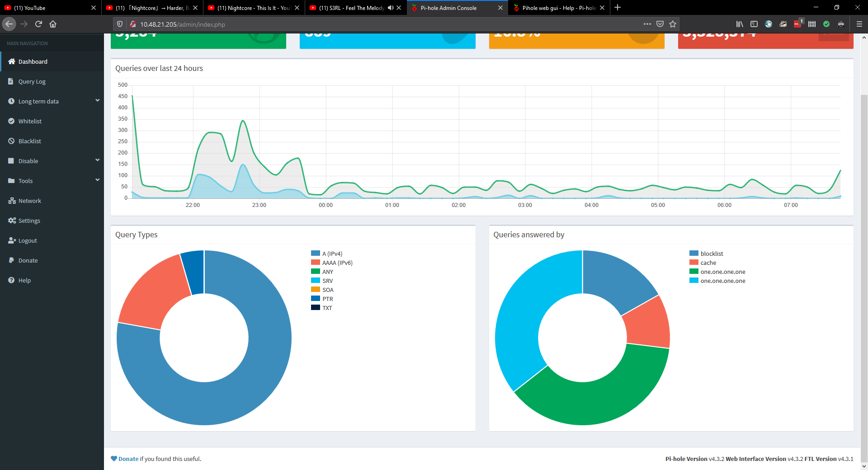Viewport: 868px width, 470px height.
Task: Open Firefox hamburger menu
Action: pos(859,24)
